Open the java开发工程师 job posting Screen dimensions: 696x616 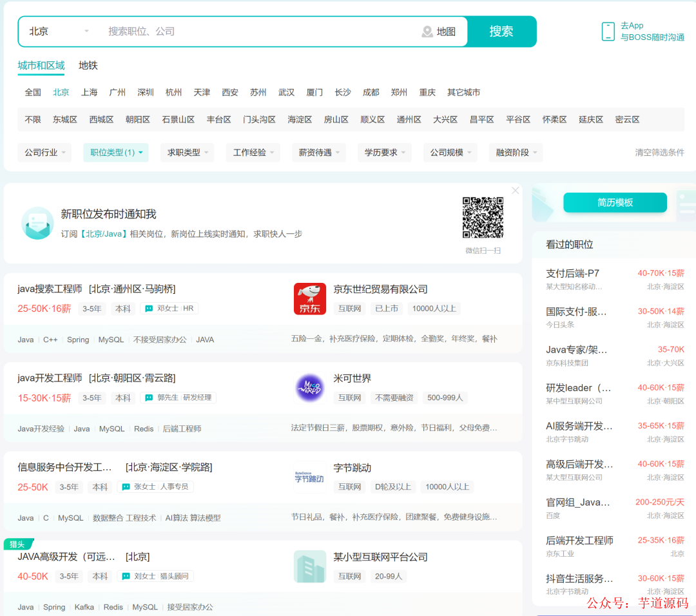pos(50,378)
